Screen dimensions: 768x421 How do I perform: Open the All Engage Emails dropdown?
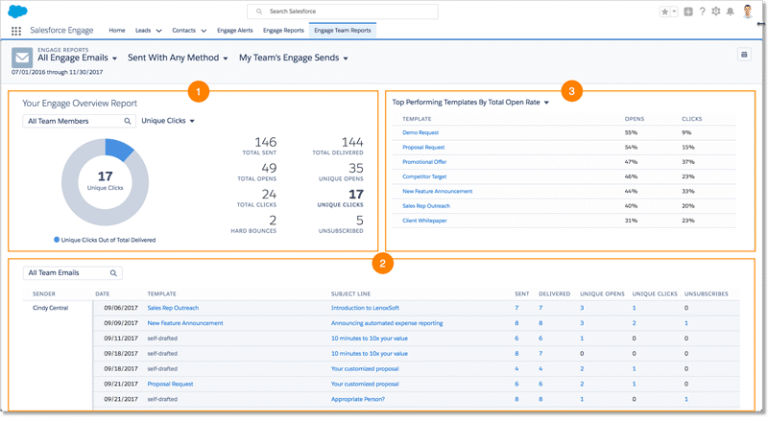tap(77, 58)
